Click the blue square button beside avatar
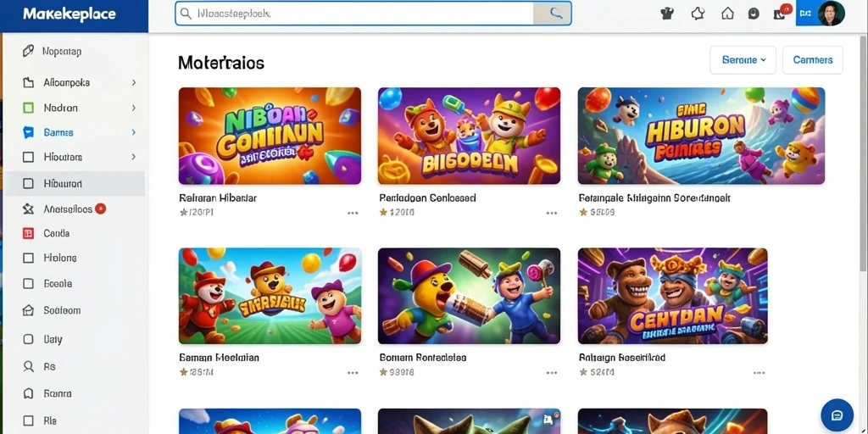Image resolution: width=868 pixels, height=434 pixels. [x=805, y=13]
